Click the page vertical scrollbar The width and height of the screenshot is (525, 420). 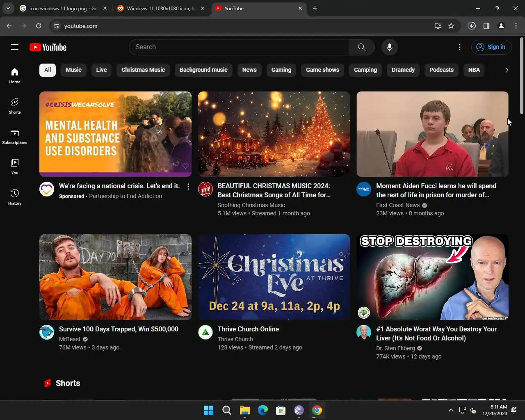pyautogui.click(x=522, y=76)
